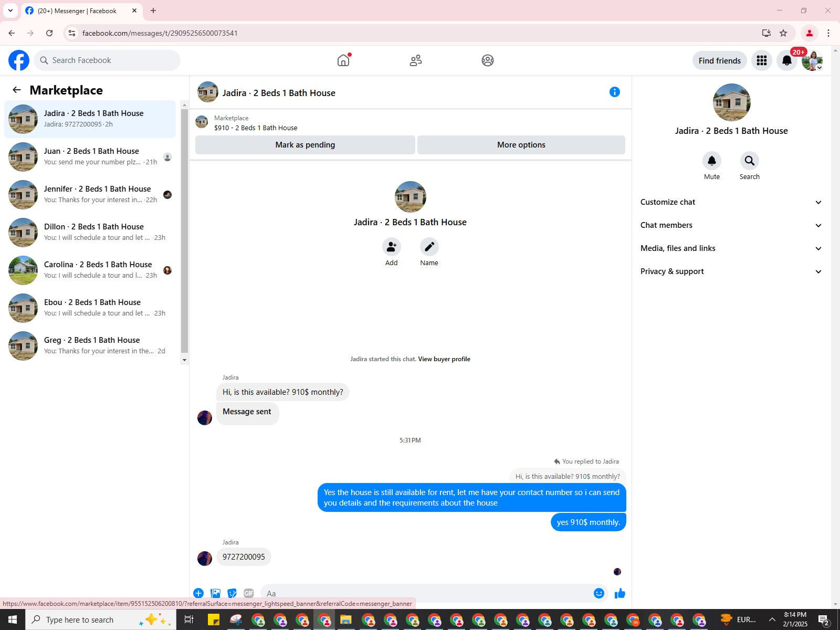Open the Windows notification center icon
The height and width of the screenshot is (630, 840).
(x=824, y=619)
